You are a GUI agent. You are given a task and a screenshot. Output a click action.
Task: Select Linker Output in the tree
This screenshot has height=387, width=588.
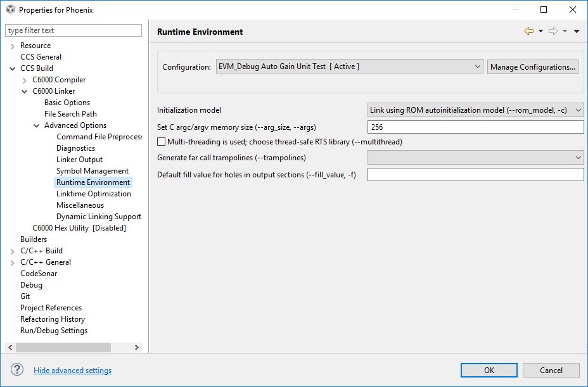pos(79,160)
